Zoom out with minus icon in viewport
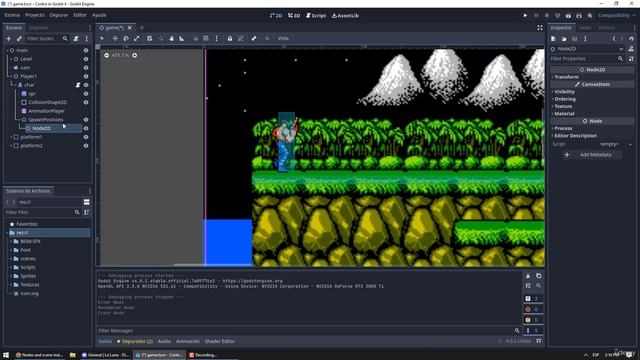640x360 pixels. [107, 55]
